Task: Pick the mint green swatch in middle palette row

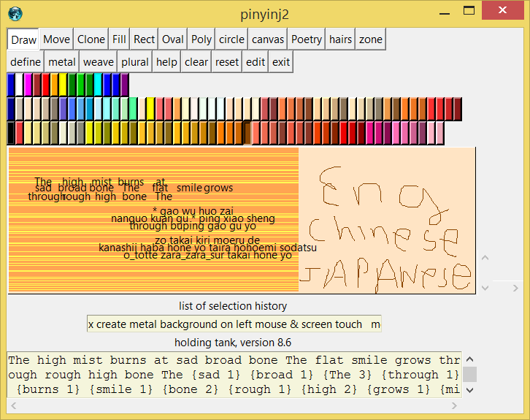Action: (134, 109)
